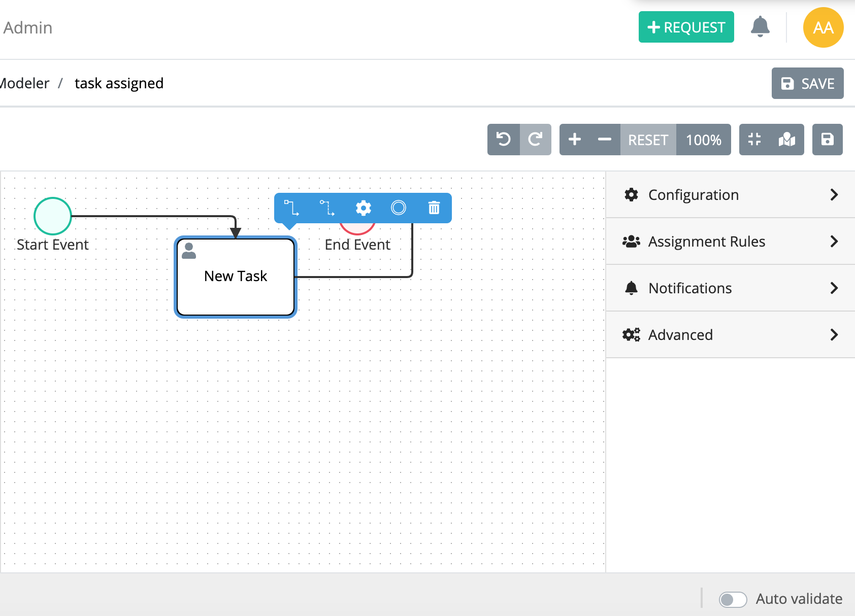Image resolution: width=855 pixels, height=616 pixels.
Task: Open the minimap view
Action: [786, 140]
